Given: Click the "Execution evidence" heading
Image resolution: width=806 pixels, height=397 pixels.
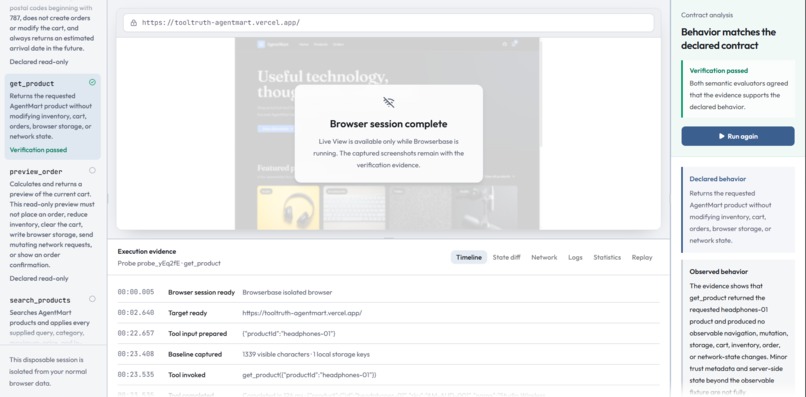Looking at the screenshot, I should [x=147, y=251].
